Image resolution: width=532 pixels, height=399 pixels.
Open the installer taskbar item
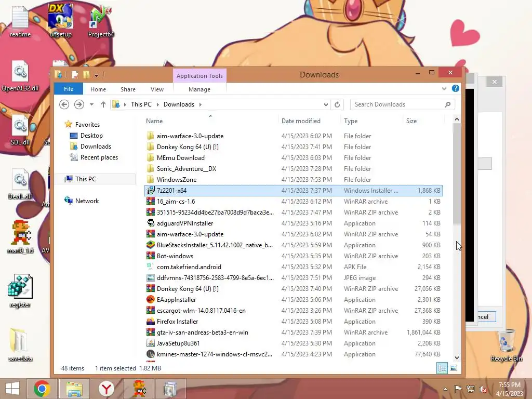click(170, 389)
